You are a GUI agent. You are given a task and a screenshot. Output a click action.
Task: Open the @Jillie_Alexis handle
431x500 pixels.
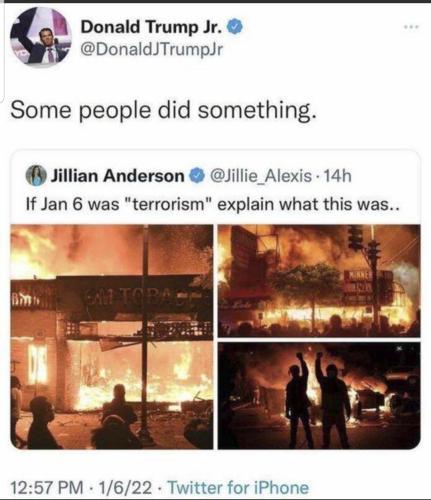pyautogui.click(x=260, y=176)
